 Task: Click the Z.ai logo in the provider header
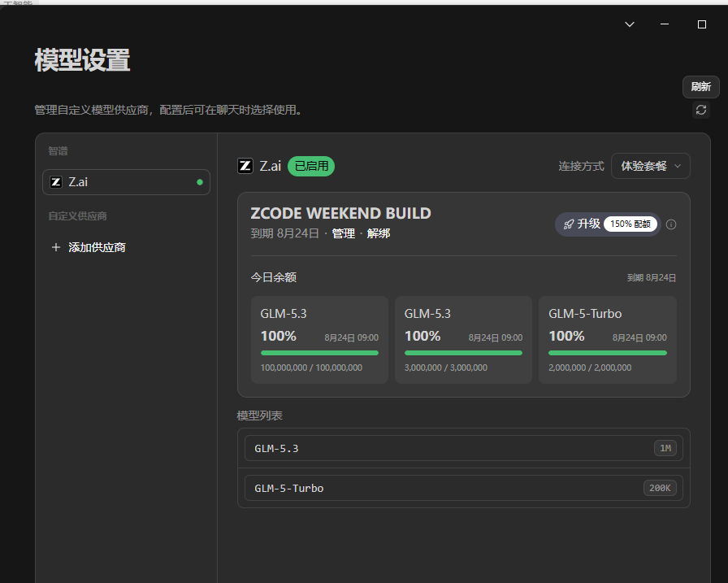click(245, 166)
